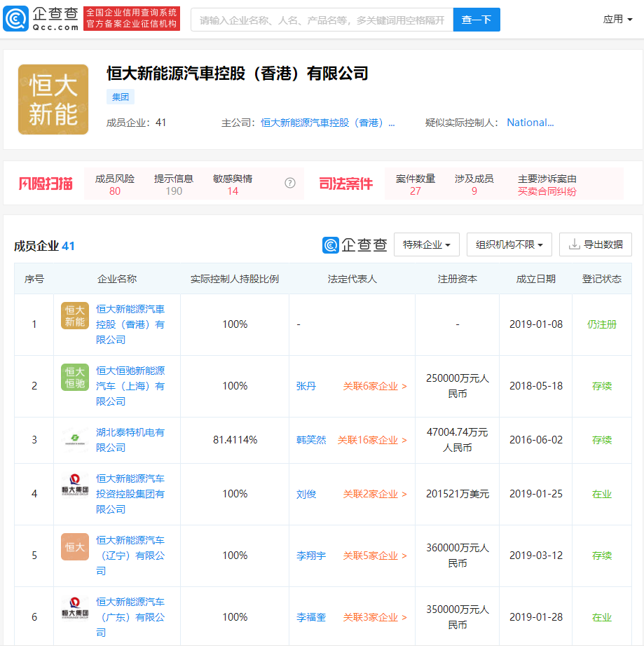The height and width of the screenshot is (648, 644).
Task: Expand the 特殊企业 filter dropdown
Action: [427, 244]
